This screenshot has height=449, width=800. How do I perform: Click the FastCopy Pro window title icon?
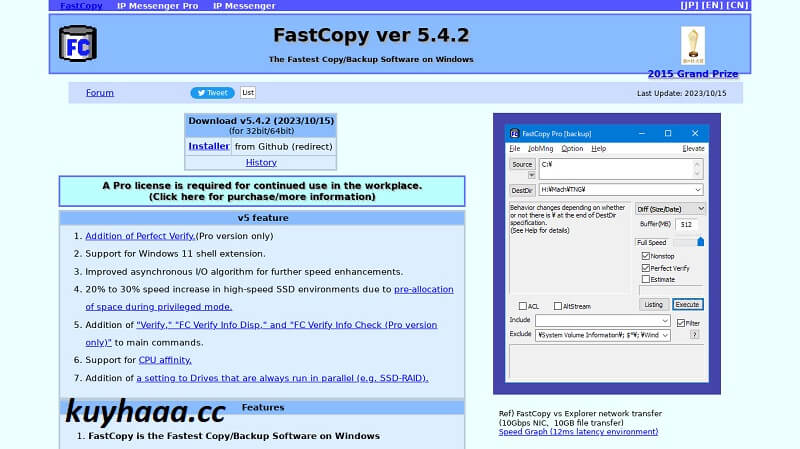[514, 133]
